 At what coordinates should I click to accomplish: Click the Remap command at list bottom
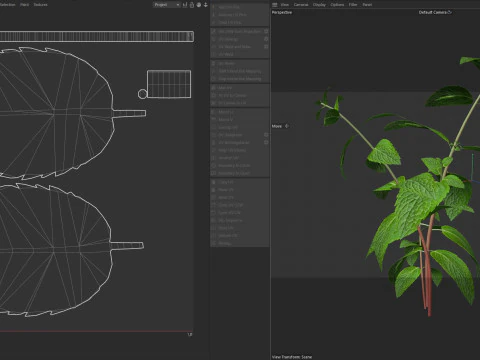click(239, 243)
